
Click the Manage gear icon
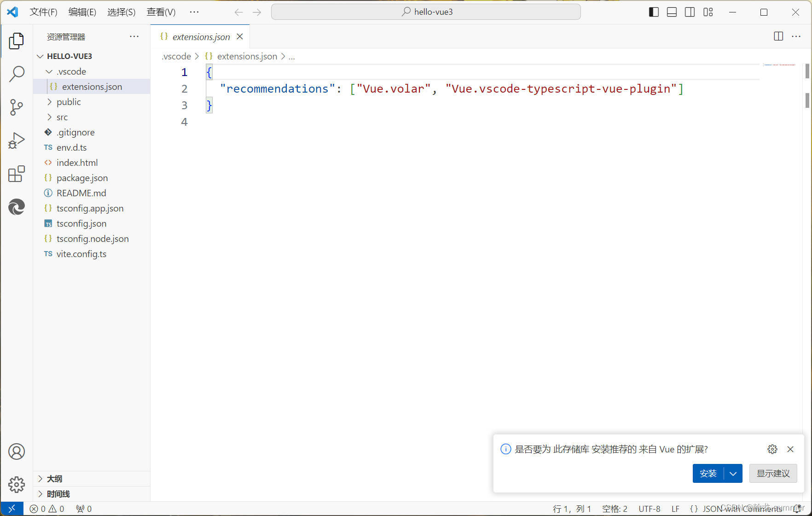17,484
